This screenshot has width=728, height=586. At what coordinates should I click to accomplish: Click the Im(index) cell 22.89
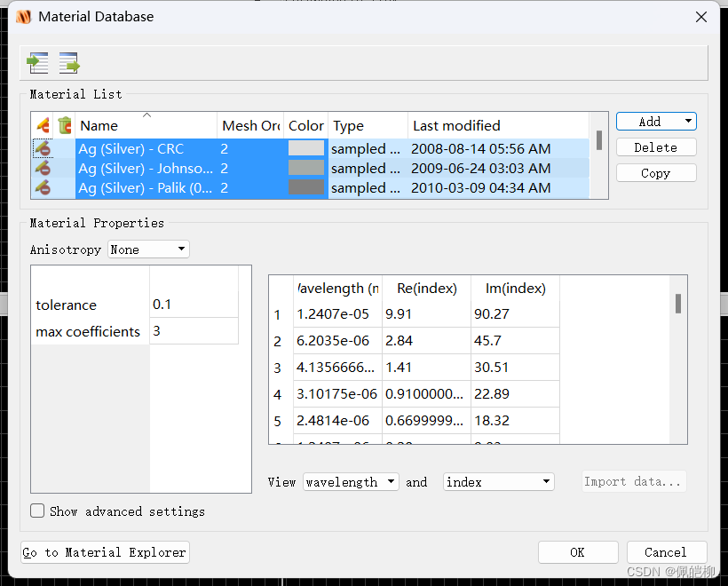[515, 393]
